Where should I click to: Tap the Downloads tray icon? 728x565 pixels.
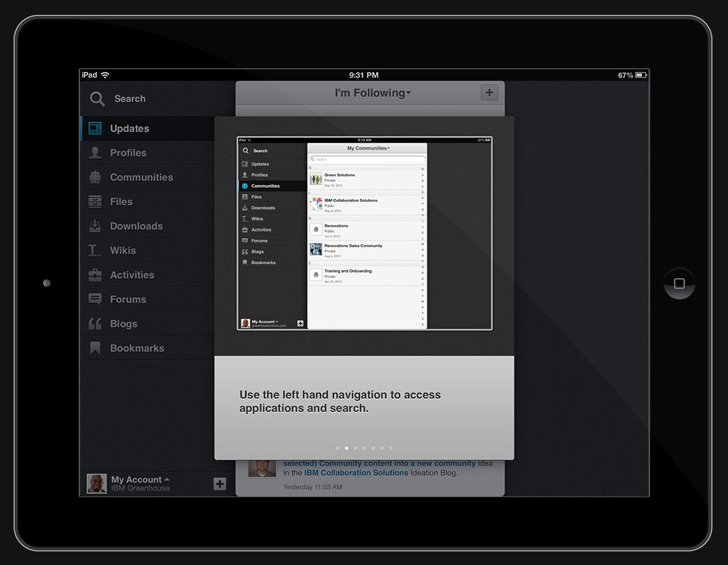click(95, 226)
